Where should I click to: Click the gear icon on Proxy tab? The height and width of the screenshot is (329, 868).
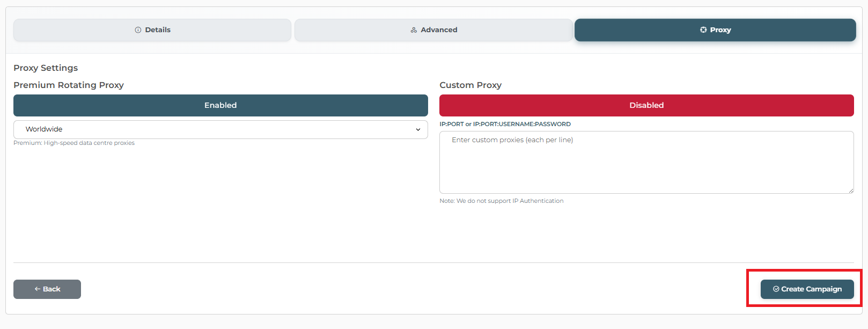point(703,30)
